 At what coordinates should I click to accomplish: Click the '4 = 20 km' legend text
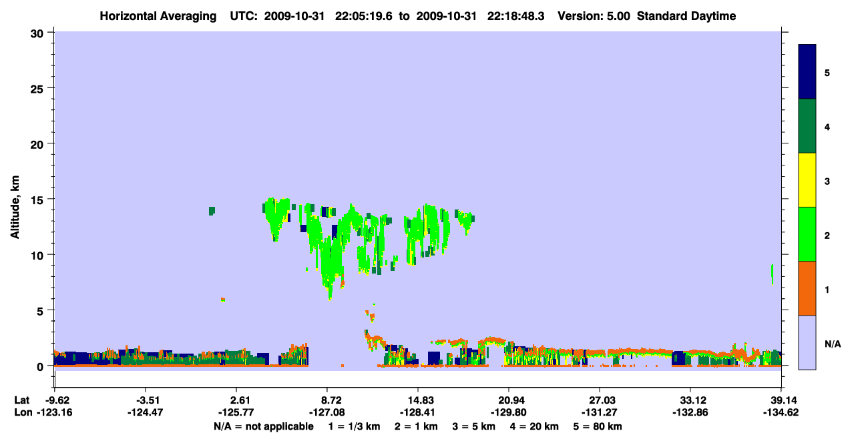(x=534, y=426)
